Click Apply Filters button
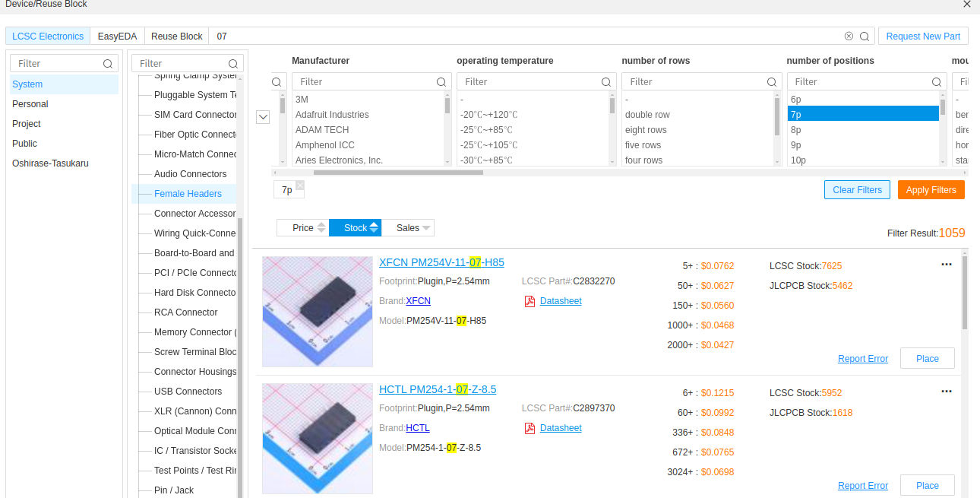This screenshot has height=498, width=980. (x=931, y=190)
